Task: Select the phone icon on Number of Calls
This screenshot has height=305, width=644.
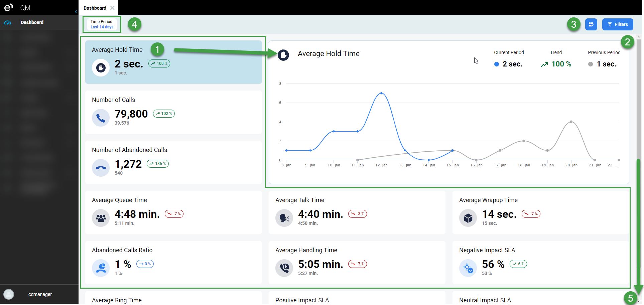Action: click(x=101, y=118)
